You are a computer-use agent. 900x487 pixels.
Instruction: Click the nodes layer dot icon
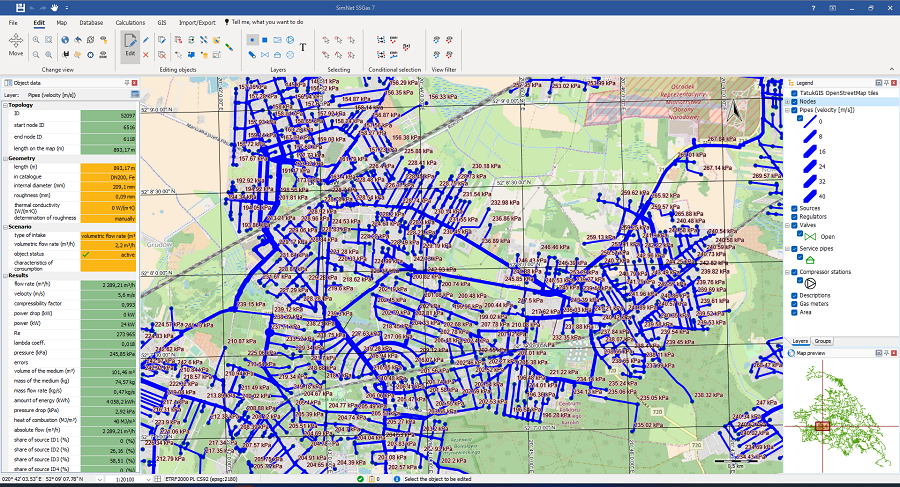252,40
